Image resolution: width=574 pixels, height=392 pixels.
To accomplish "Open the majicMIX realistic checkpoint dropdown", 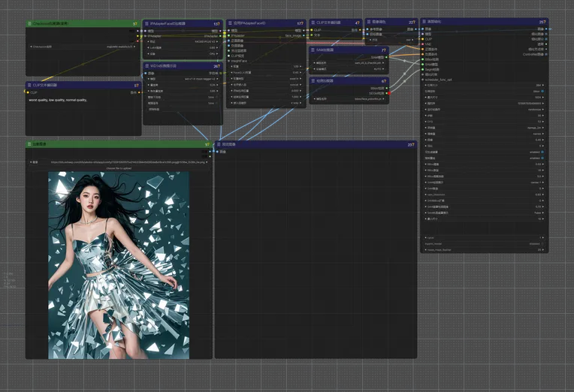I will coord(83,47).
